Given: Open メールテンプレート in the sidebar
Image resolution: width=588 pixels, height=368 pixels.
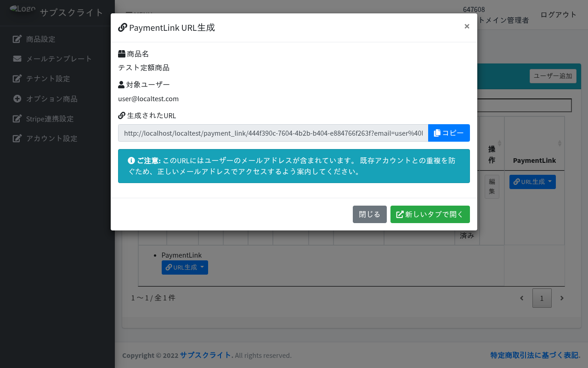Looking at the screenshot, I should coord(59,59).
